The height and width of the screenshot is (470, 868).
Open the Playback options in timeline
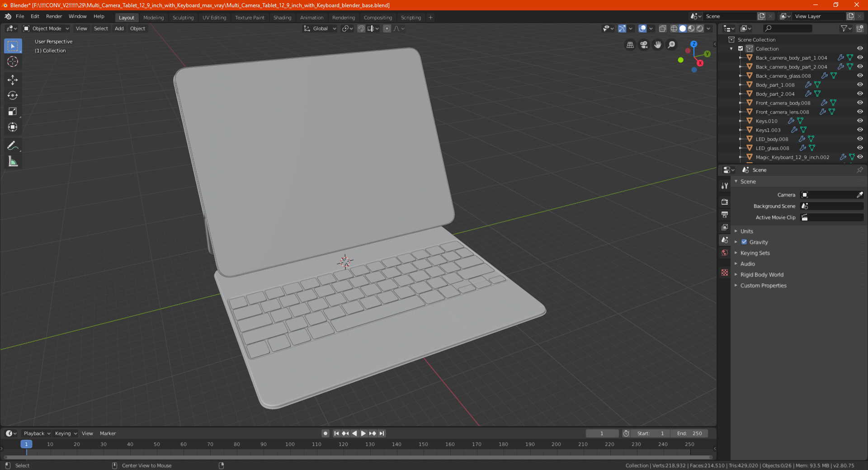click(37, 433)
